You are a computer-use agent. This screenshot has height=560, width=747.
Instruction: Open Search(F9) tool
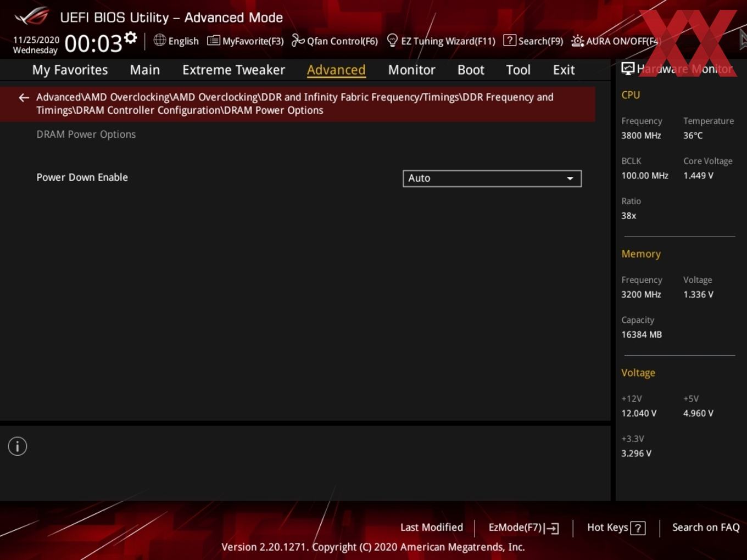point(533,41)
